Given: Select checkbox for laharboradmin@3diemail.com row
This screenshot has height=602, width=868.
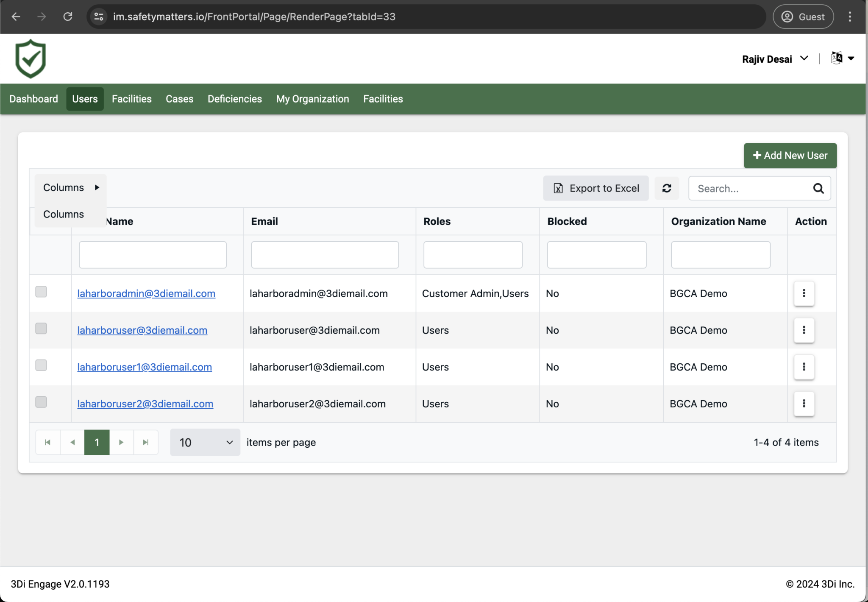Looking at the screenshot, I should tap(41, 292).
